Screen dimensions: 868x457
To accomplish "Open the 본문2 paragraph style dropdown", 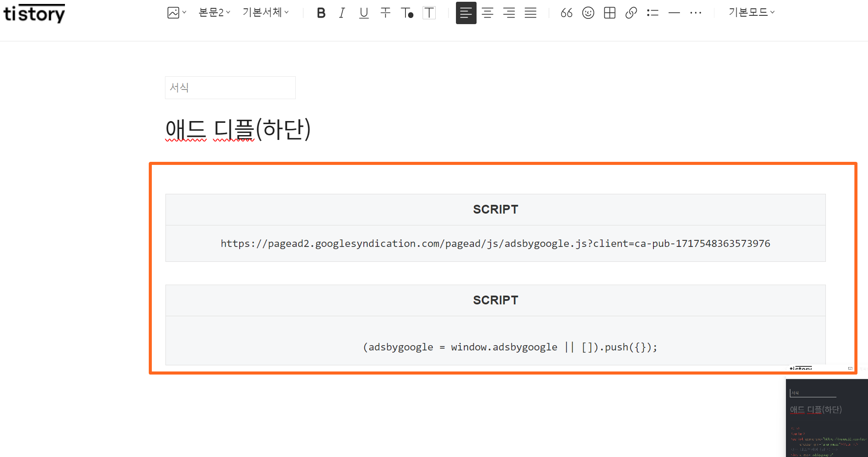I will [x=214, y=12].
